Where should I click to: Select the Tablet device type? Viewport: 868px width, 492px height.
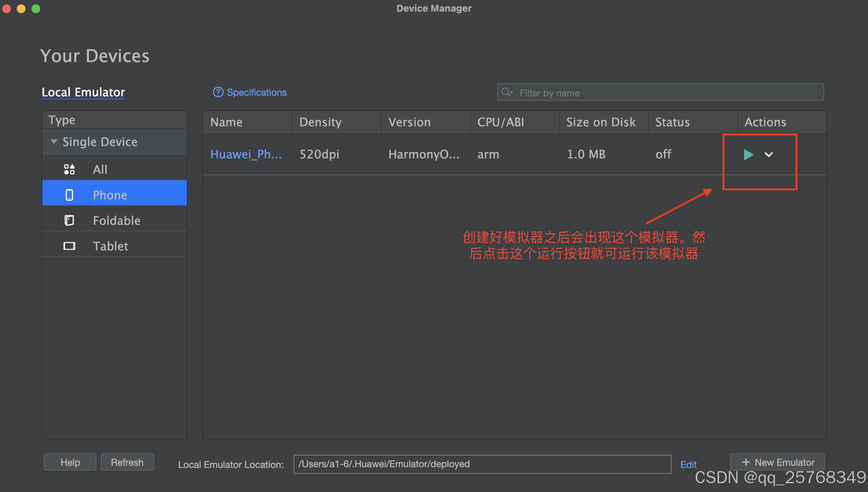tap(110, 246)
